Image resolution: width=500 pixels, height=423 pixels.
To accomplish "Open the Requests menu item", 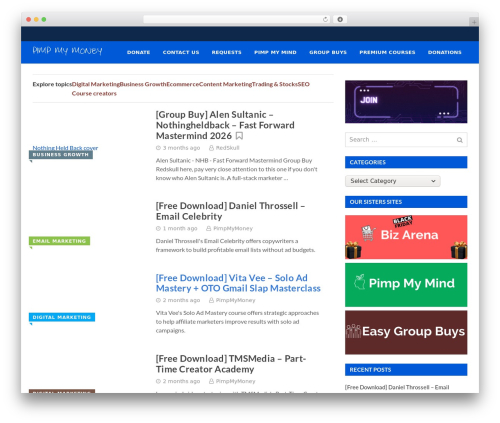I will coord(226,52).
